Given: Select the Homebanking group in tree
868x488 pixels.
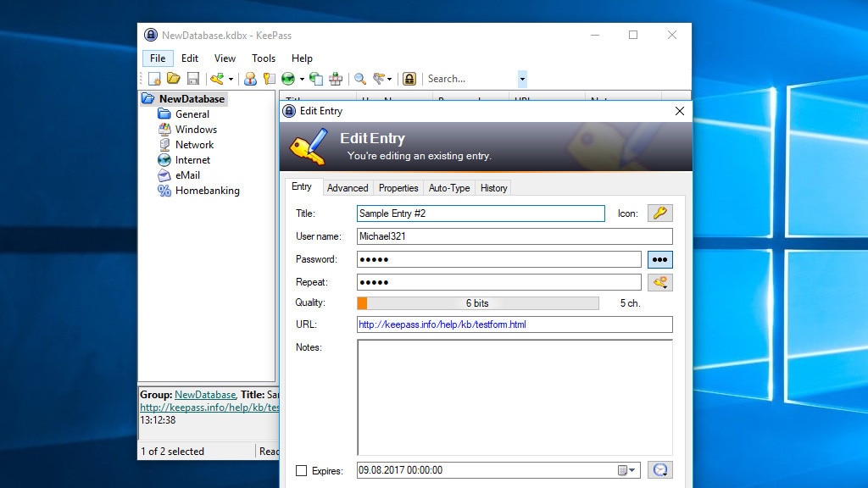Looking at the screenshot, I should (208, 191).
